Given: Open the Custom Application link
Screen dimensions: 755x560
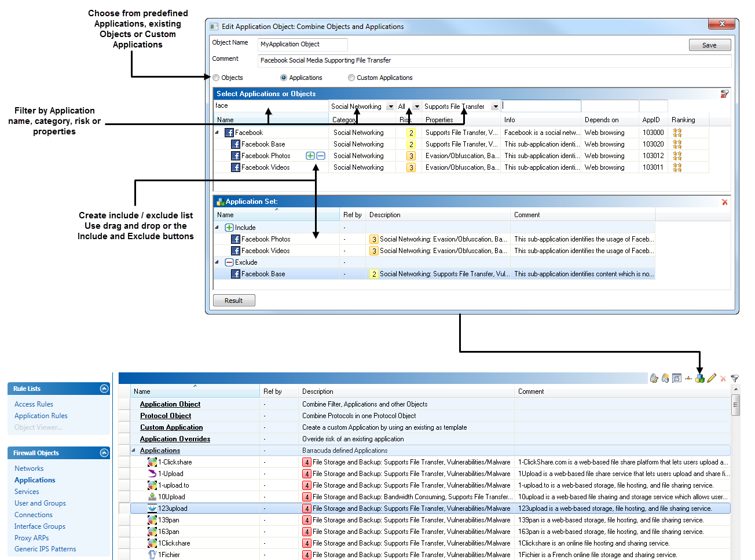Looking at the screenshot, I should click(171, 427).
